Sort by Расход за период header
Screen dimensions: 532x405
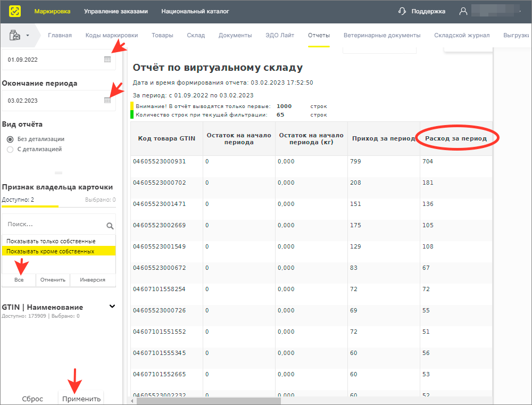[456, 138]
